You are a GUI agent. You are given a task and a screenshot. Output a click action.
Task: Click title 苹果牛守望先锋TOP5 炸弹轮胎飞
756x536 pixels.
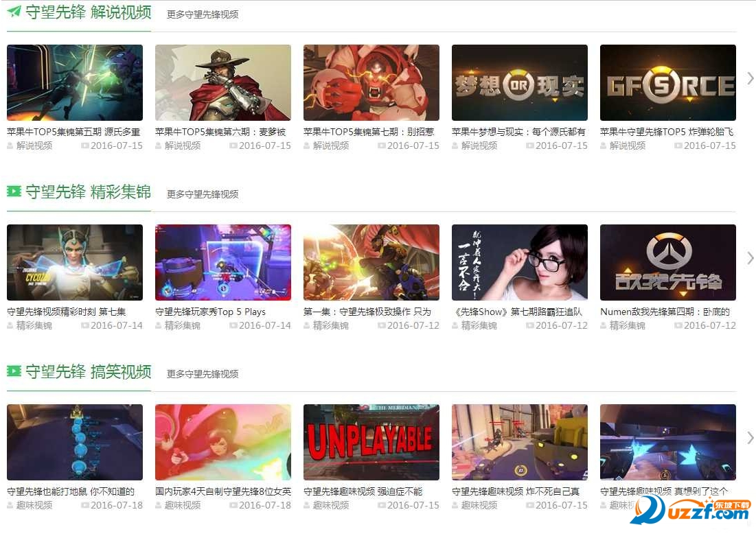tap(667, 132)
